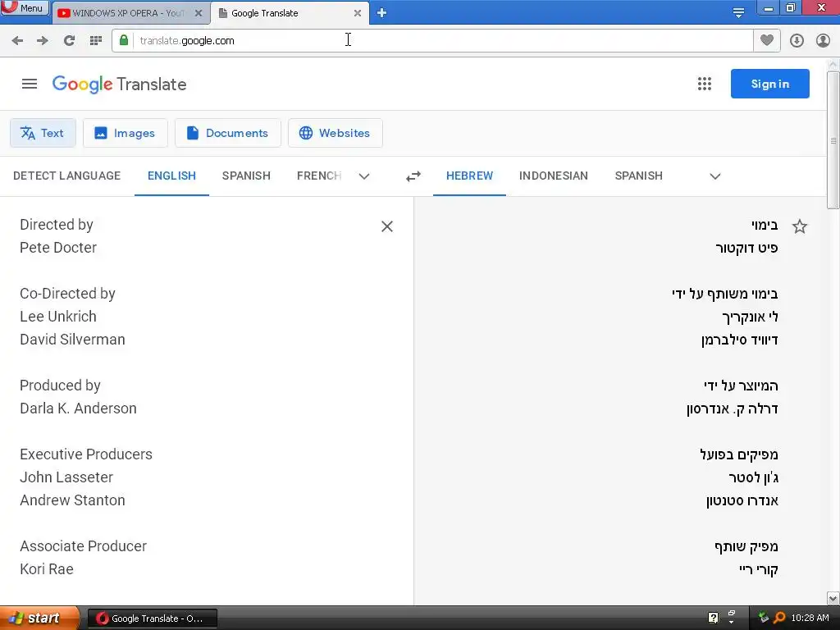Click the green security padlock icon
The image size is (840, 630).
click(124, 40)
